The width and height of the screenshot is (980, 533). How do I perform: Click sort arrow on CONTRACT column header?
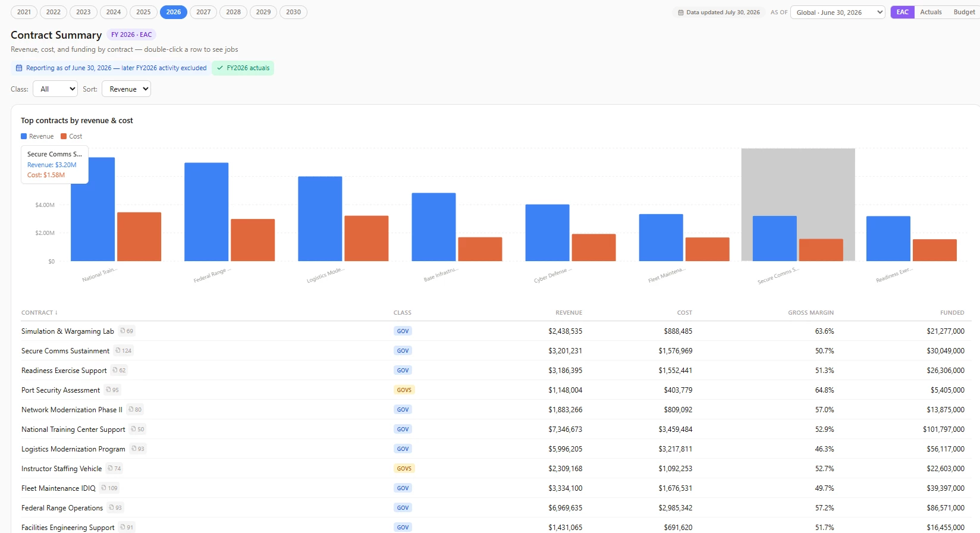(x=56, y=312)
